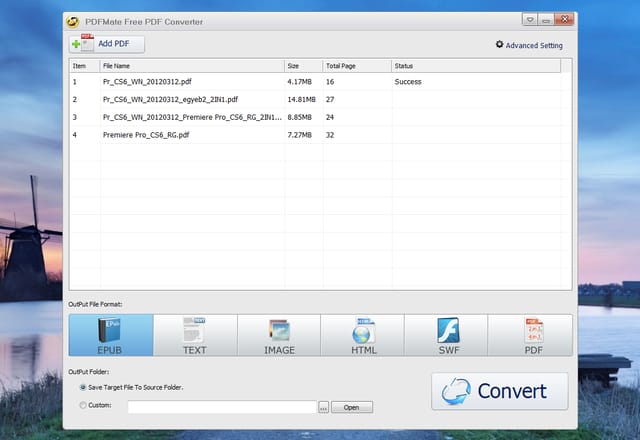
Task: Close the PDFMate window
Action: tap(564, 19)
